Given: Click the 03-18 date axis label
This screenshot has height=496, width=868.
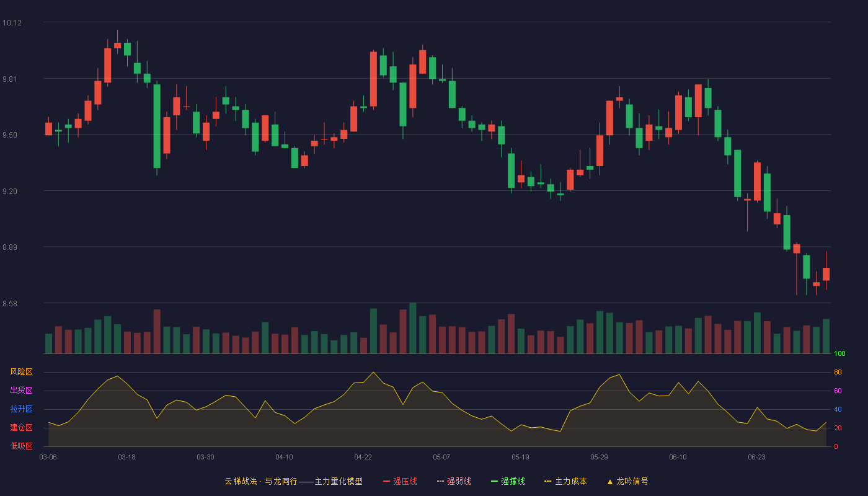Looking at the screenshot, I should 126,457.
